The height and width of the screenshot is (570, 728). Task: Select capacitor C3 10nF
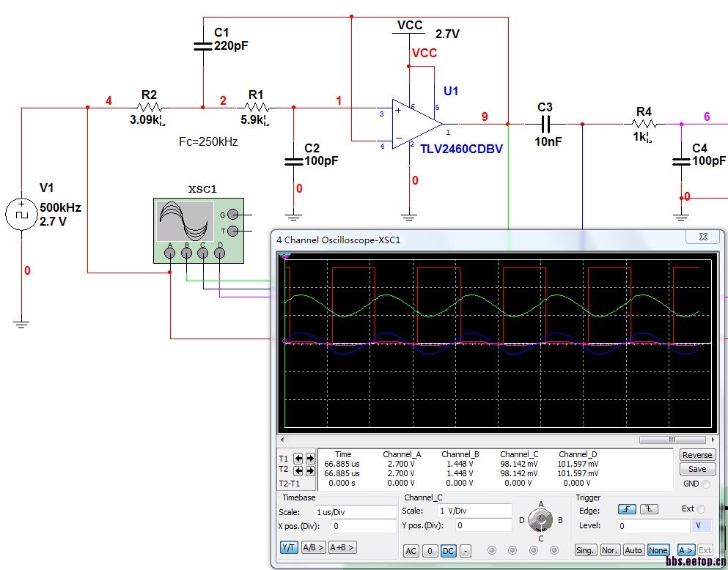545,125
